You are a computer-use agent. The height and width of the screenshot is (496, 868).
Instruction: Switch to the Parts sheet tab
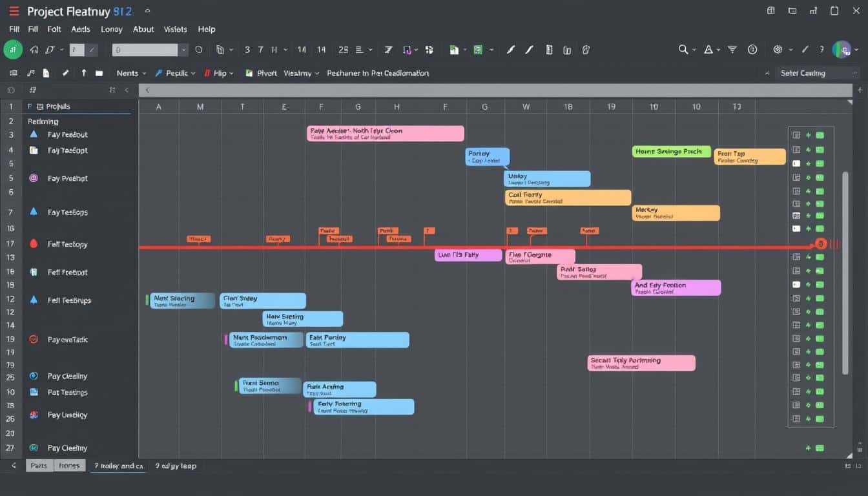(x=39, y=466)
